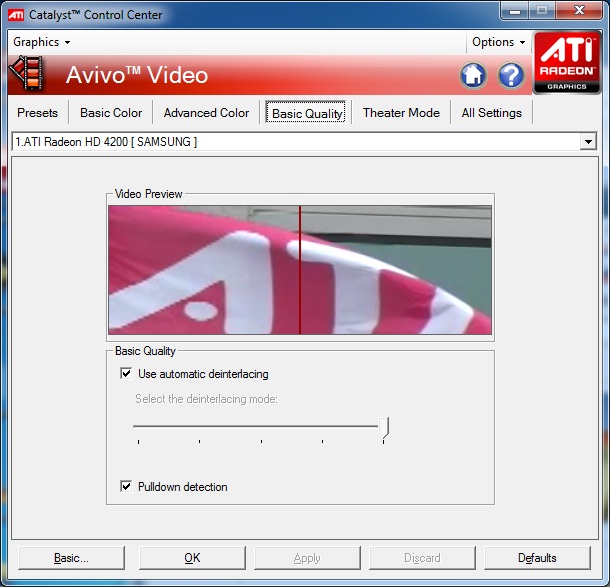Toggle Pulldown detection checkbox
The height and width of the screenshot is (587, 610).
126,486
